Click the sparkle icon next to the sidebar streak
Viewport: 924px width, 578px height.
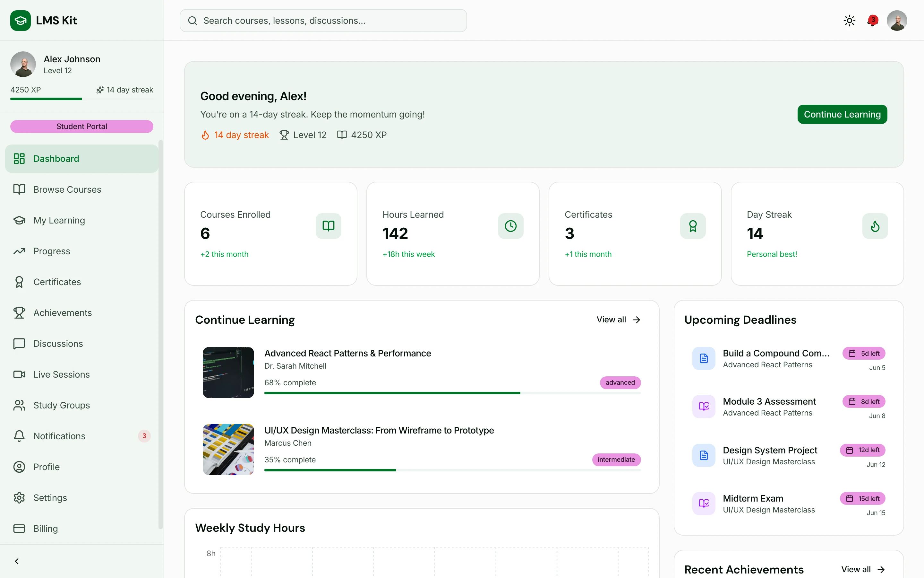[x=100, y=90]
